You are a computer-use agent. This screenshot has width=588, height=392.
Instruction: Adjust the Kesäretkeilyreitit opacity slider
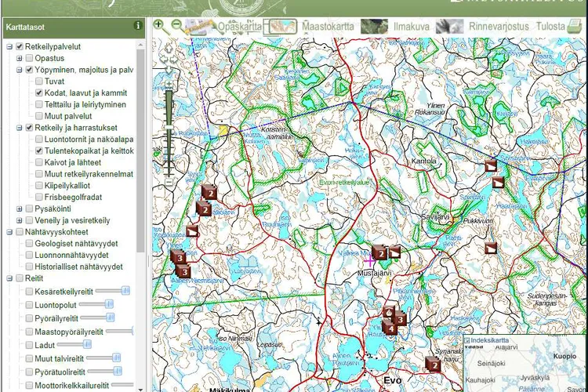tap(123, 291)
